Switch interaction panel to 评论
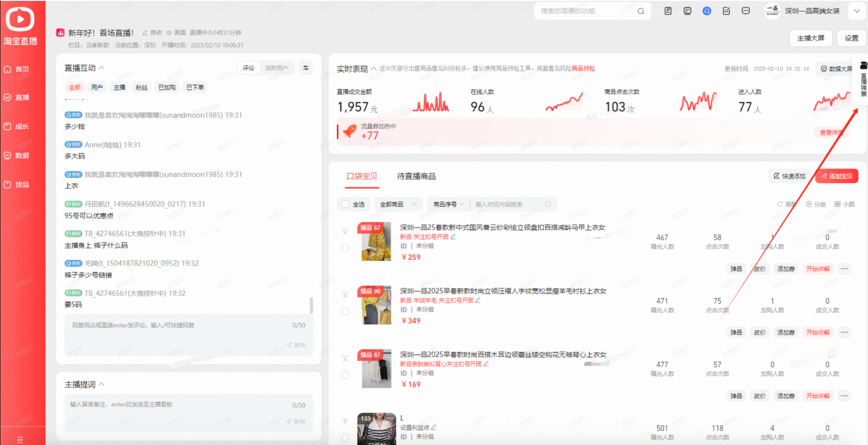The width and height of the screenshot is (868, 445). tap(248, 68)
